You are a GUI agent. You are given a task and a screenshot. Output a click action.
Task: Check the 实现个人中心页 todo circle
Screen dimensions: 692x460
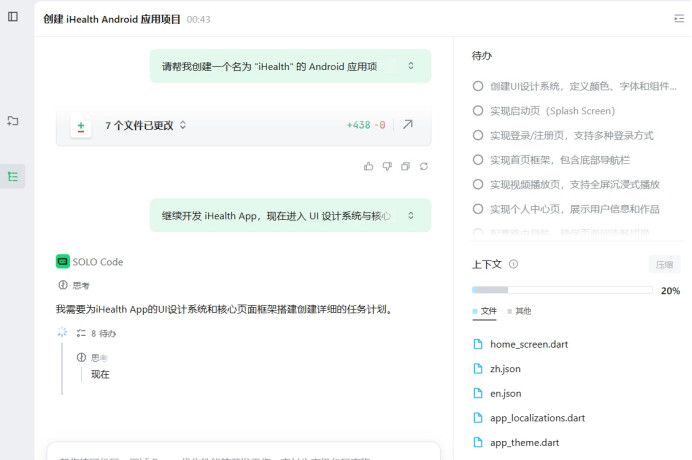tap(478, 209)
